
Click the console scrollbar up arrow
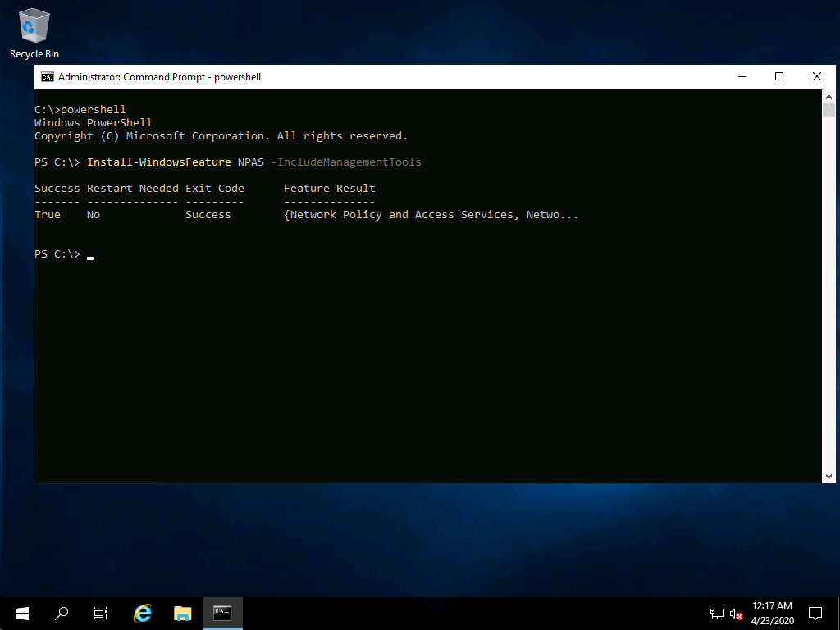(x=829, y=97)
